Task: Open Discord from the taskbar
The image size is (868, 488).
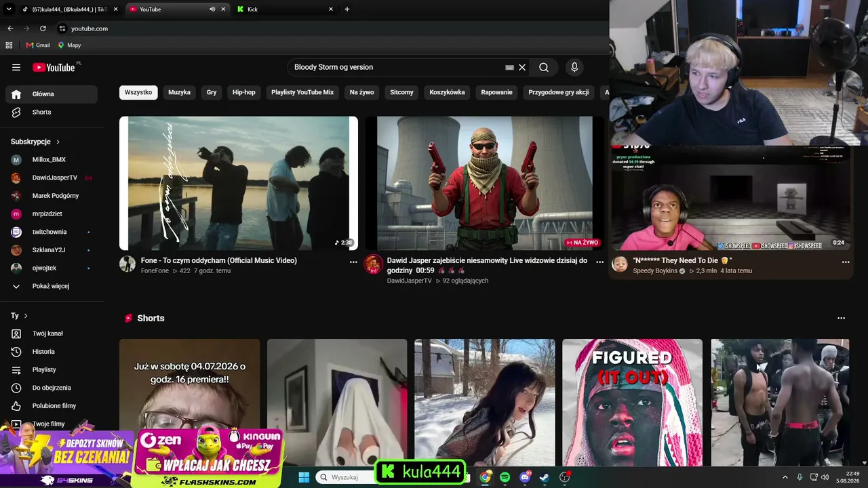Action: pos(525,477)
